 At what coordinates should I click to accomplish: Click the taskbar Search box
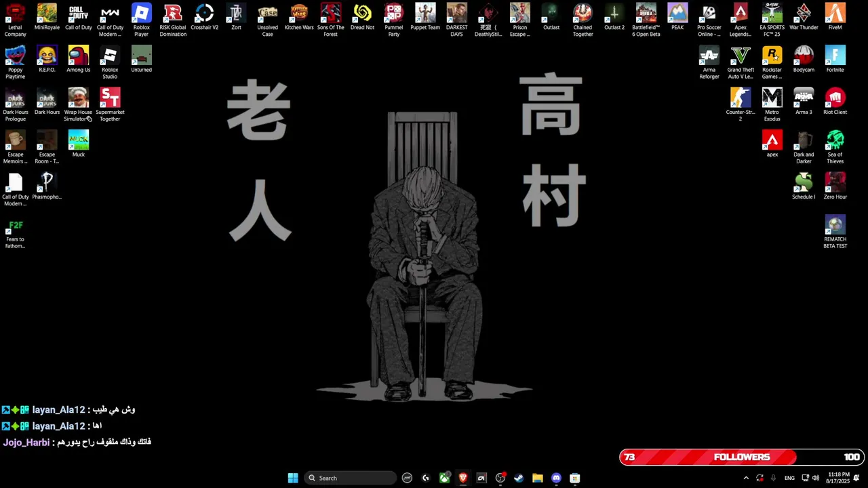coord(350,478)
